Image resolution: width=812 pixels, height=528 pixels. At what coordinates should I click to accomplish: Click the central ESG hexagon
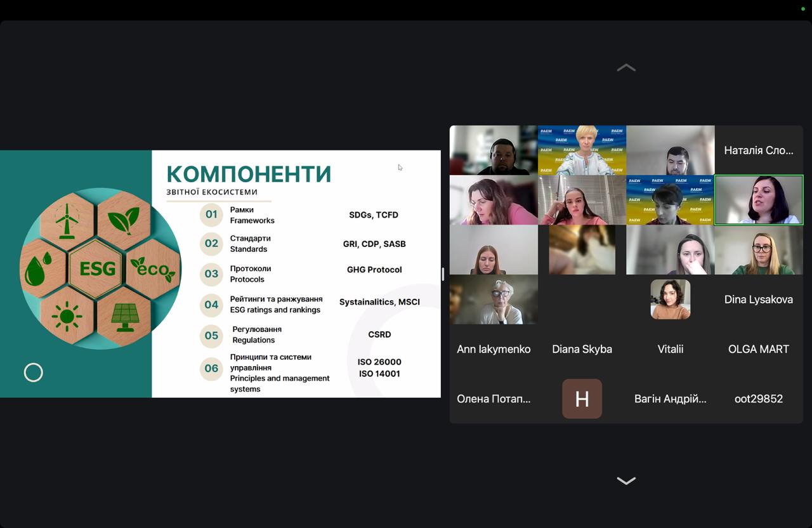coord(96,269)
